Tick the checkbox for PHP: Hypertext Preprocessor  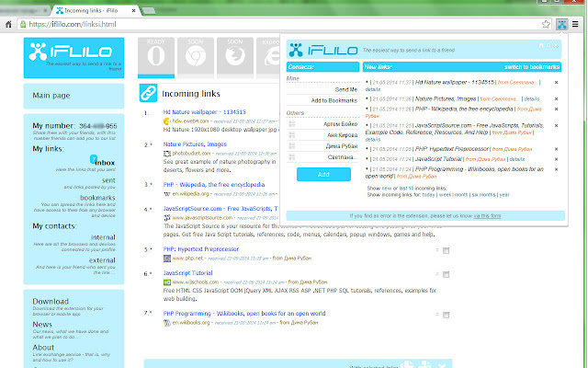[446, 250]
